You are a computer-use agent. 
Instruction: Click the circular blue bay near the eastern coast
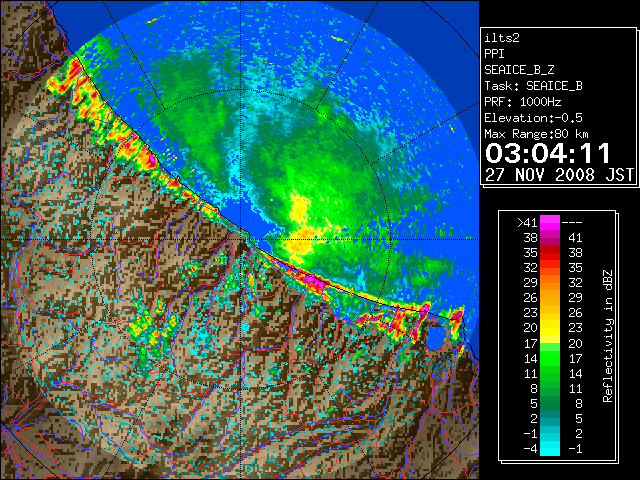pyautogui.click(x=437, y=336)
